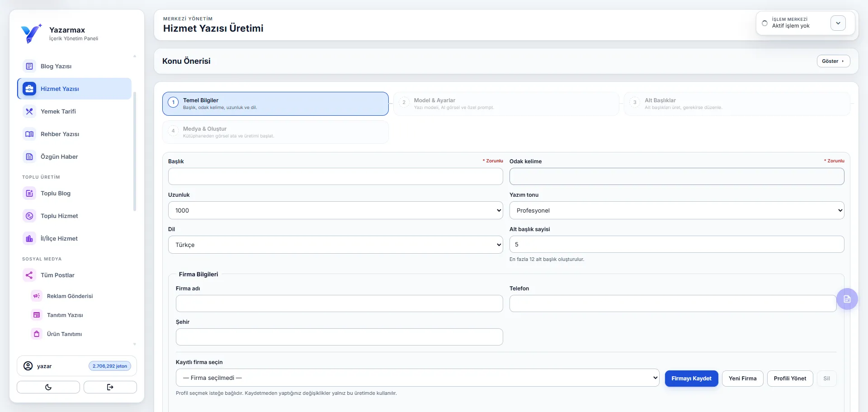Image resolution: width=868 pixels, height=412 pixels.
Task: Click the Yeni Firma button
Action: pyautogui.click(x=743, y=379)
